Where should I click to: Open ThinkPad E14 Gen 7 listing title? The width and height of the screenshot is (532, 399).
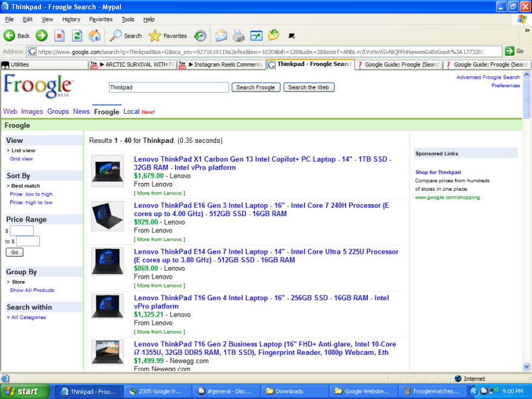pos(266,256)
